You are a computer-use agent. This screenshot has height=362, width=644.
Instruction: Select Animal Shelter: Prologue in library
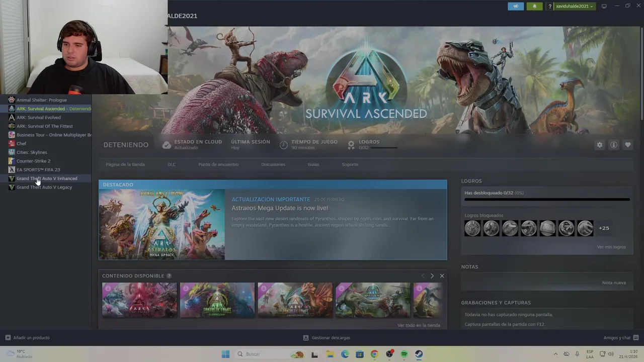pyautogui.click(x=46, y=100)
